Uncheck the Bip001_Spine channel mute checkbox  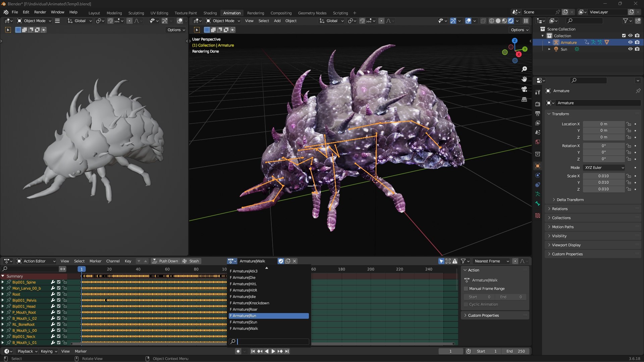tap(59, 282)
